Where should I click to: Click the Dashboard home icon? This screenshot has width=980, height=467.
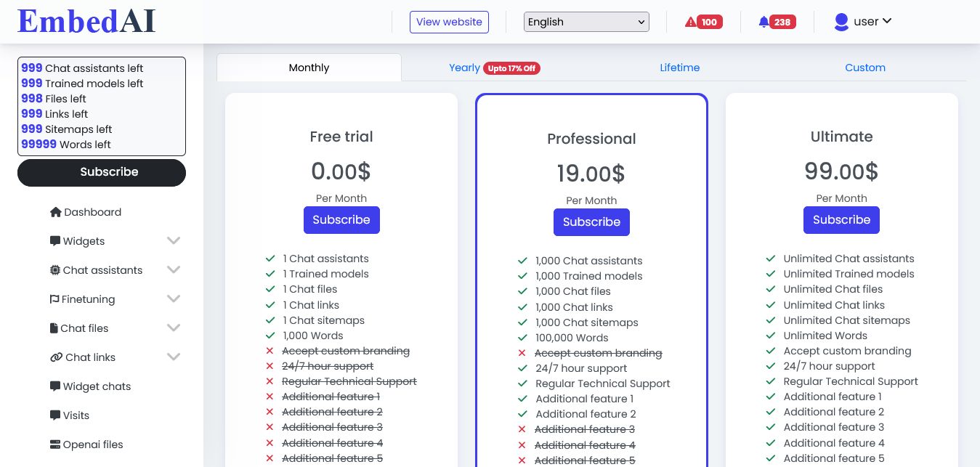[x=55, y=212]
